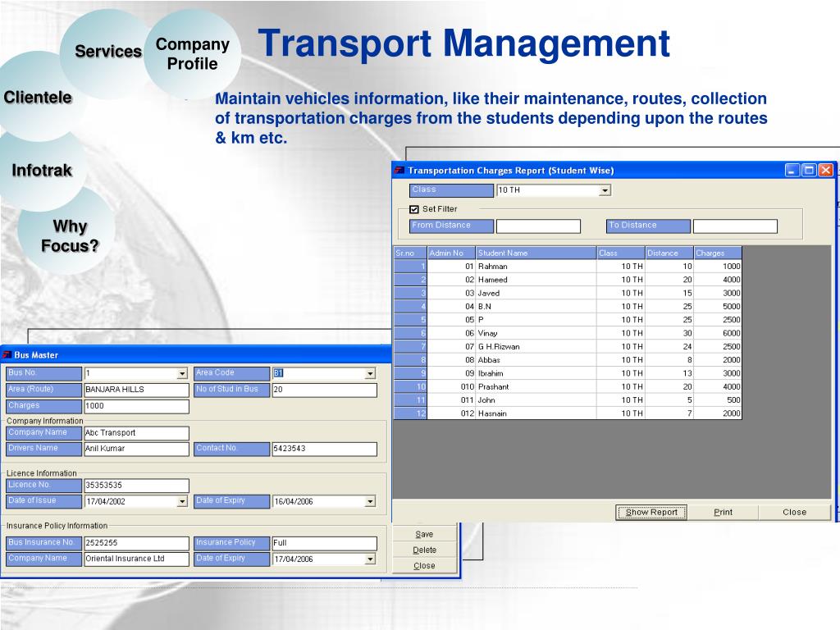Viewport: 840px width, 630px height.
Task: Open the Company Profile bubble
Action: (192, 53)
